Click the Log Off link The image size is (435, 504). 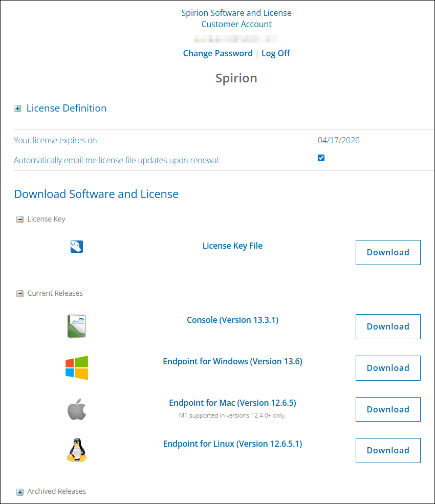coord(275,53)
